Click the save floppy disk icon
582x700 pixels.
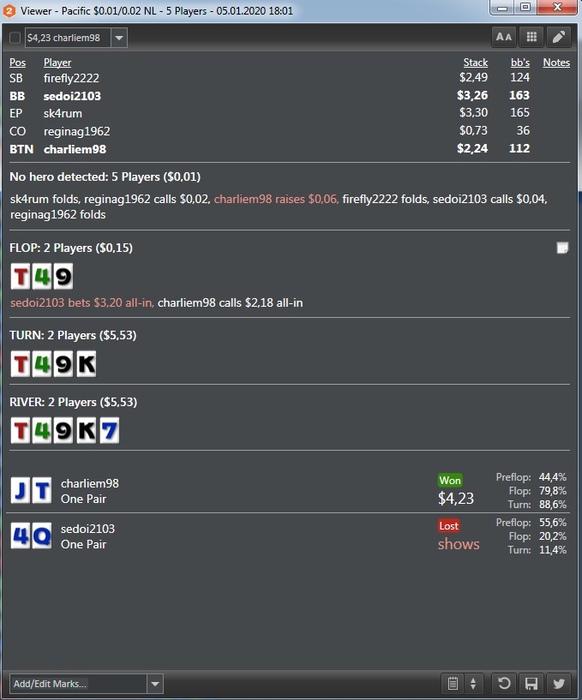click(x=531, y=683)
